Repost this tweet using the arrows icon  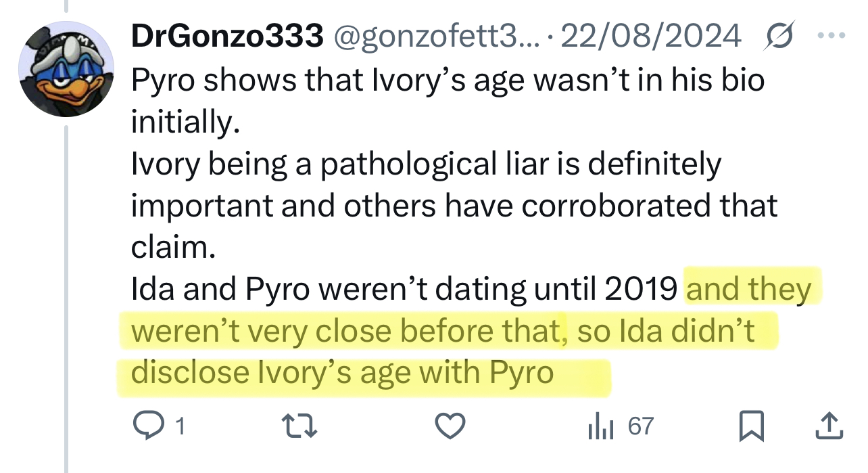coord(297,426)
